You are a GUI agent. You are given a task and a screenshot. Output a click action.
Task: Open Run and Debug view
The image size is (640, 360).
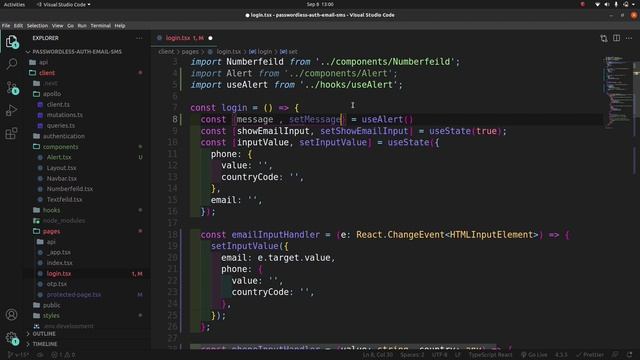pyautogui.click(x=11, y=110)
